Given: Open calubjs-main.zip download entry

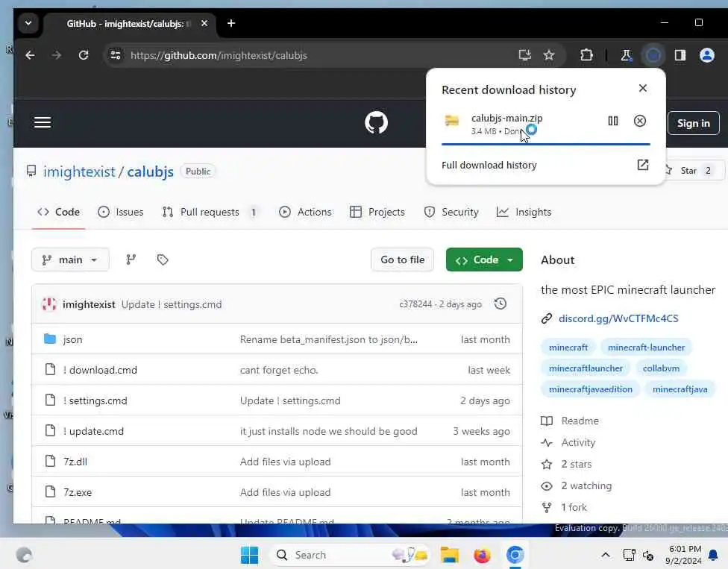Looking at the screenshot, I should click(x=506, y=124).
